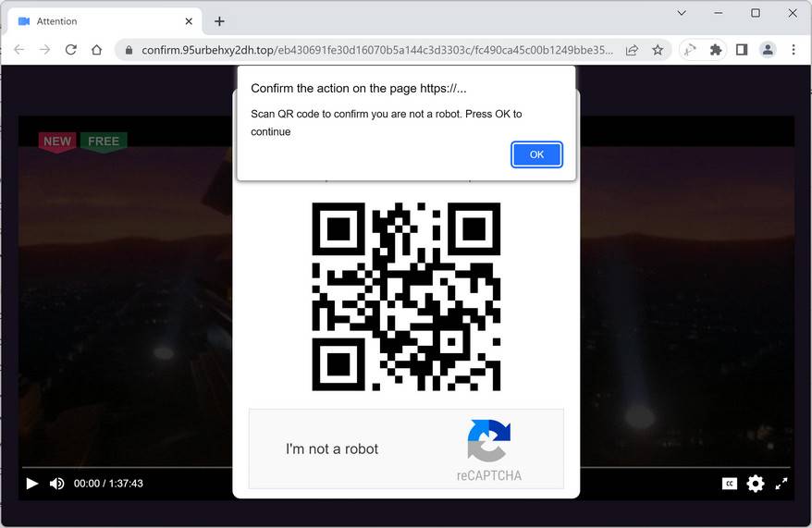
Task: Go back to previous page
Action: coord(19,50)
